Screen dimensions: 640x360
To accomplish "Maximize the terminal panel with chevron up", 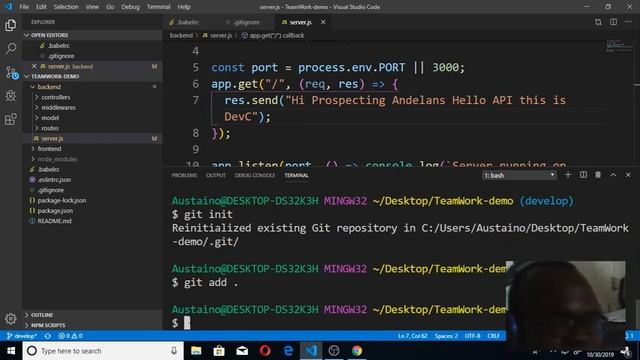I will point(613,175).
